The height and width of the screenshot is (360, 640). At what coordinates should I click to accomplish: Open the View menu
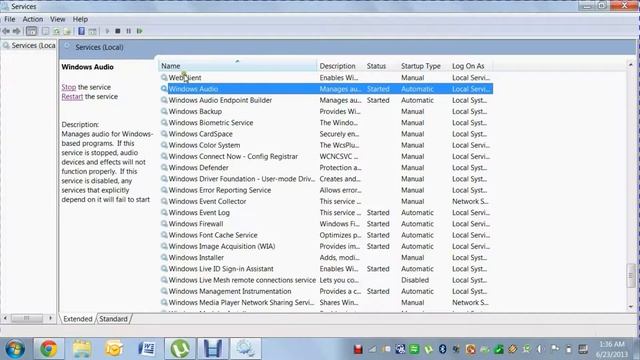pyautogui.click(x=58, y=19)
